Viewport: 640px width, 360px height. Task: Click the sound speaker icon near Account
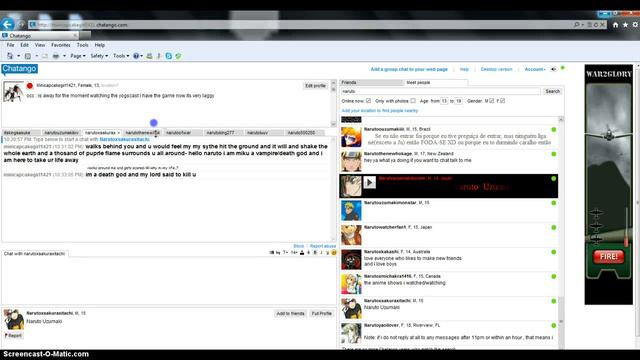[553, 69]
